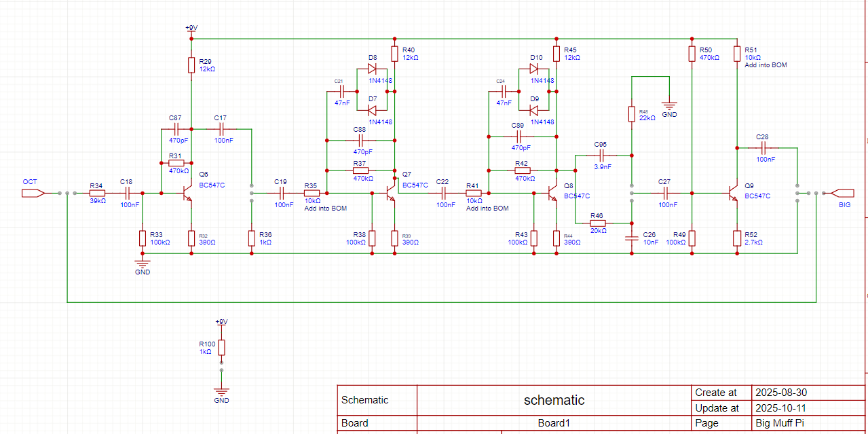Click the 'schematic' title block name field

[554, 400]
